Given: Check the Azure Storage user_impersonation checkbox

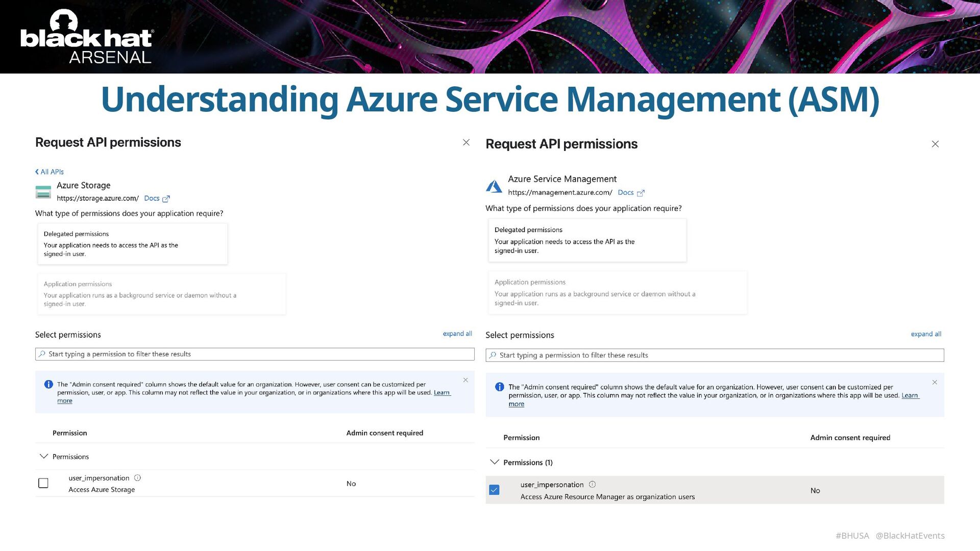Looking at the screenshot, I should (43, 483).
